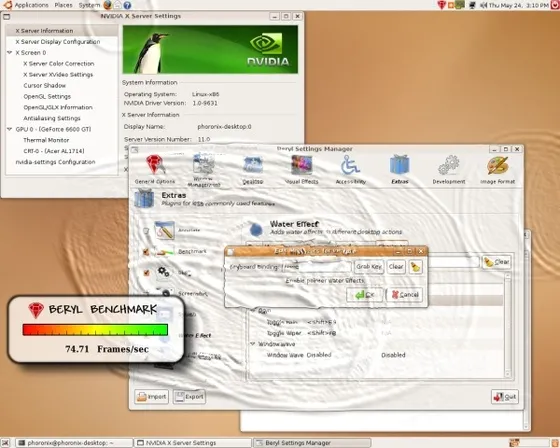The width and height of the screenshot is (560, 448).
Task: Select X Server XVideo Settings
Action: pos(58,75)
